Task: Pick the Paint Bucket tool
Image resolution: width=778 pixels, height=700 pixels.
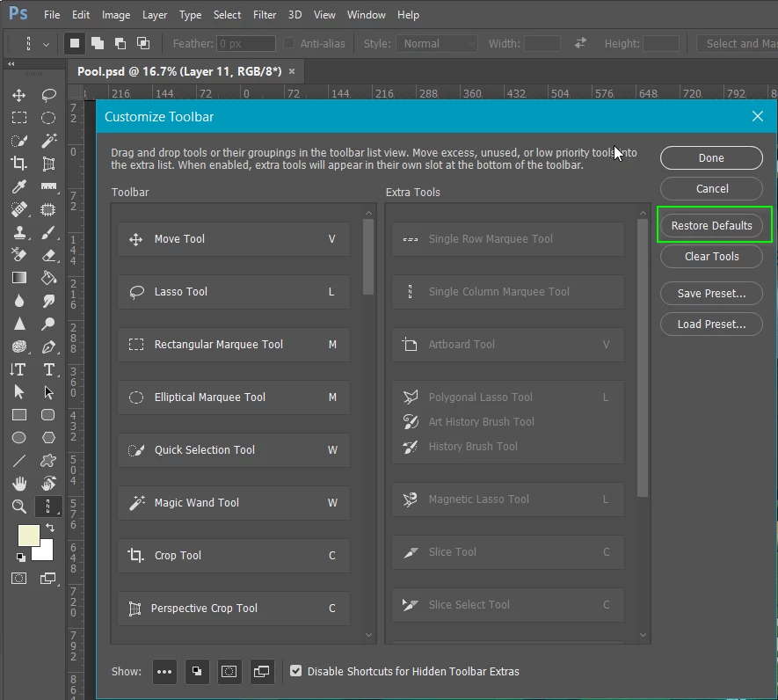Action: coord(48,278)
